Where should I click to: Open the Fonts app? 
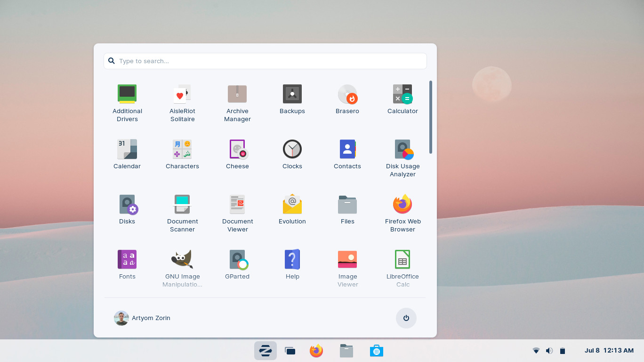point(127,264)
